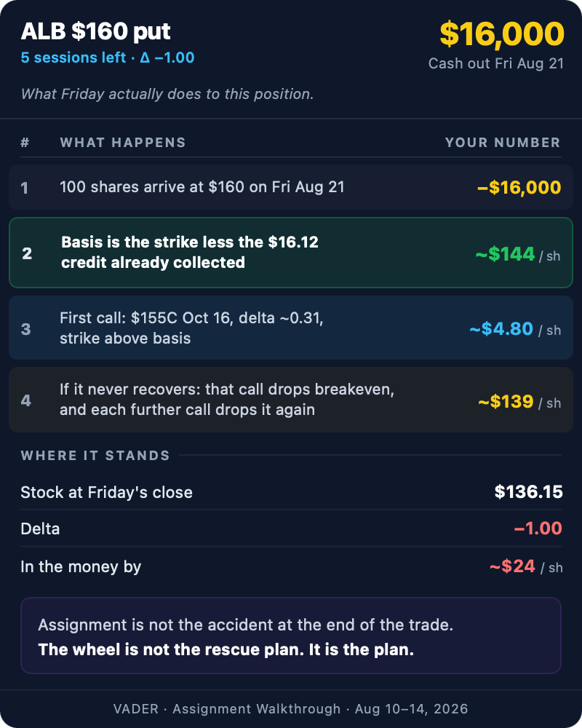Viewport: 582px width, 728px height.
Task: Click the WHERE IT STANDS section heading
Action: pyautogui.click(x=95, y=456)
